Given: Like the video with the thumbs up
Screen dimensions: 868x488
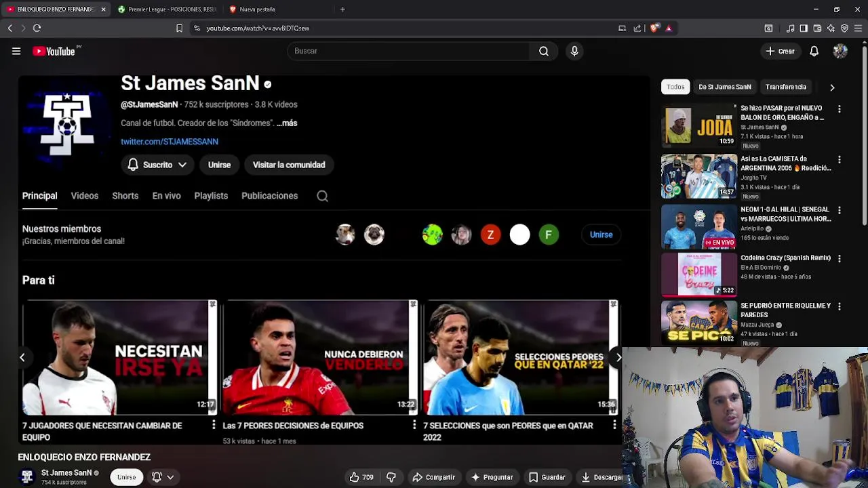Looking at the screenshot, I should (x=361, y=477).
